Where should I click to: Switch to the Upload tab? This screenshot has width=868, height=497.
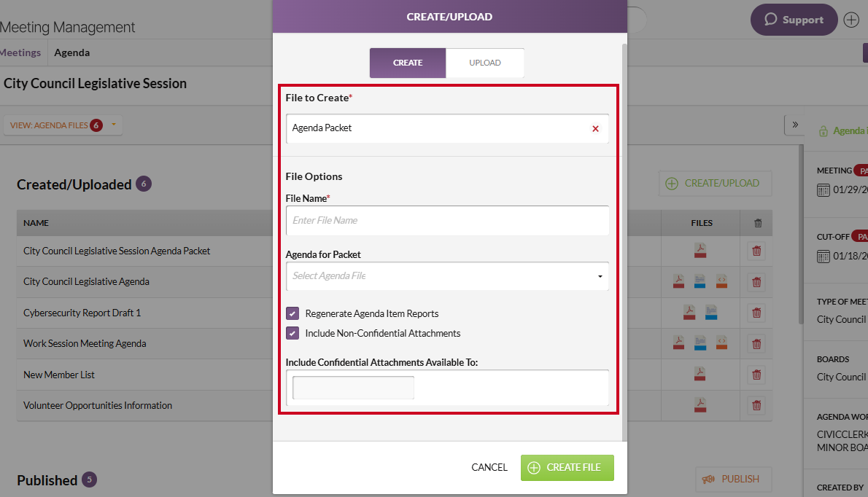(x=485, y=63)
